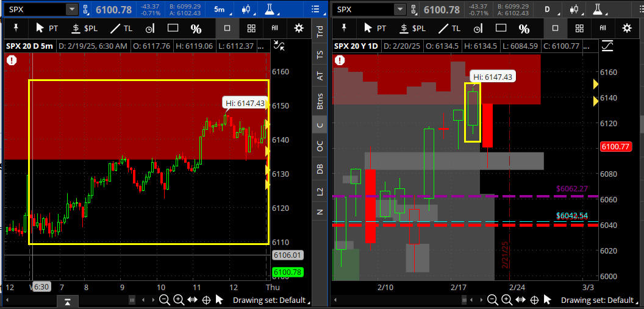Click the pin icon in left chart toolbar
Screen dimensions: 644x309
(16, 28)
